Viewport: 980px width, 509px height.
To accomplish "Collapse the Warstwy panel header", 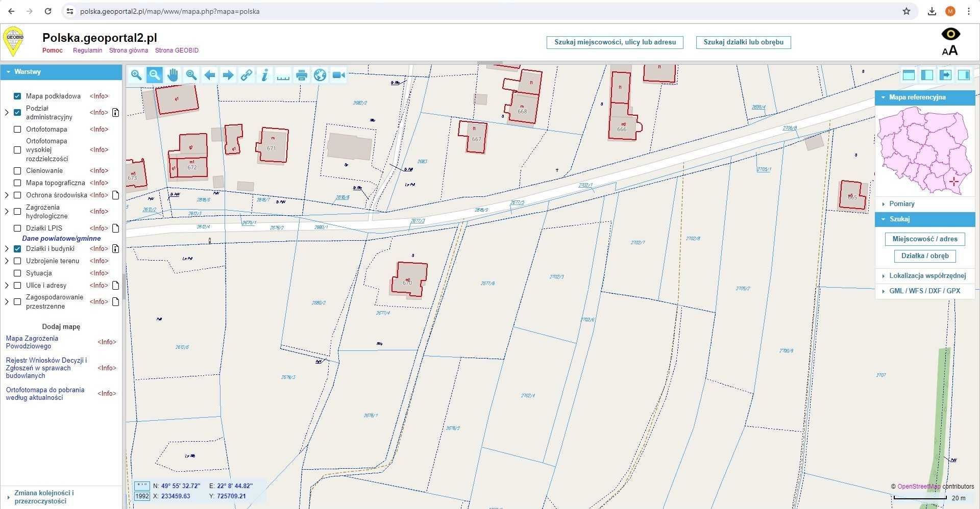I will tap(61, 72).
